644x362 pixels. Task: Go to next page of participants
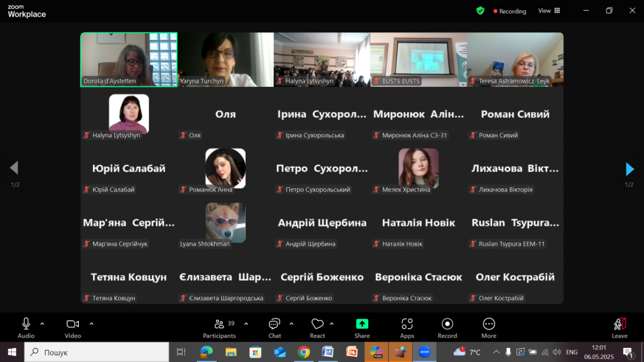[x=630, y=169]
